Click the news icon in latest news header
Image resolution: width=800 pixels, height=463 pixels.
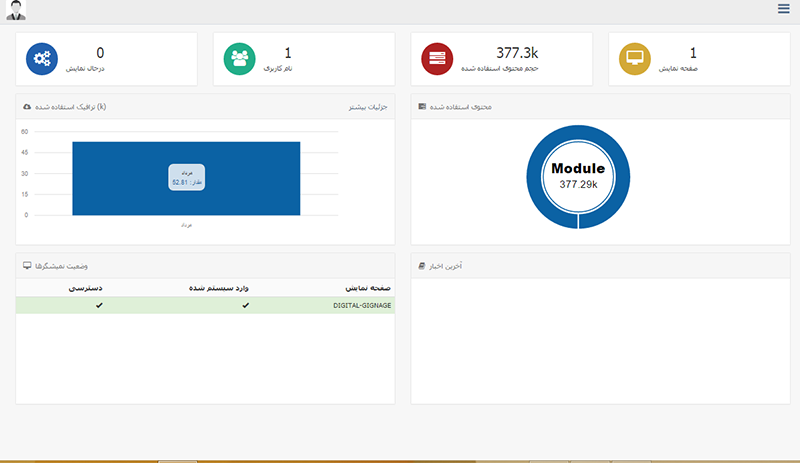421,266
